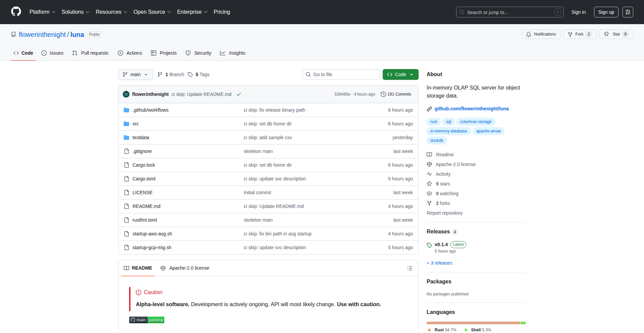Click the main passing build badge
This screenshot has width=644, height=333.
click(147, 320)
